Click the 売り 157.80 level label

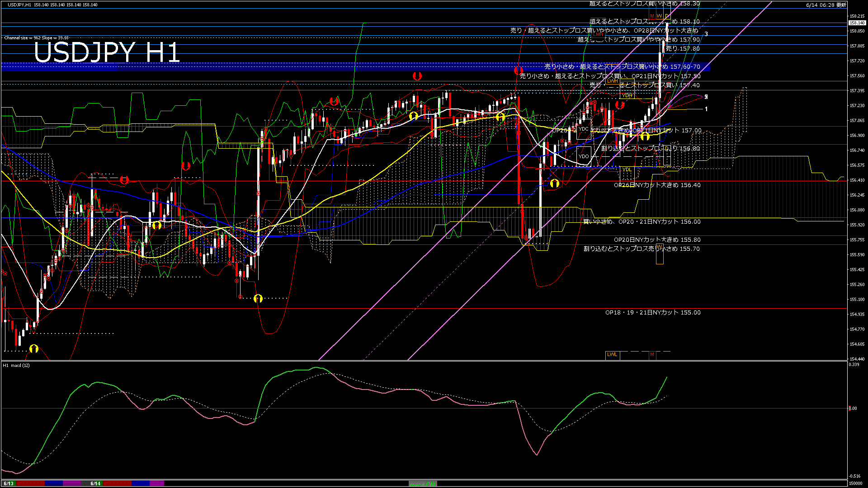[683, 49]
